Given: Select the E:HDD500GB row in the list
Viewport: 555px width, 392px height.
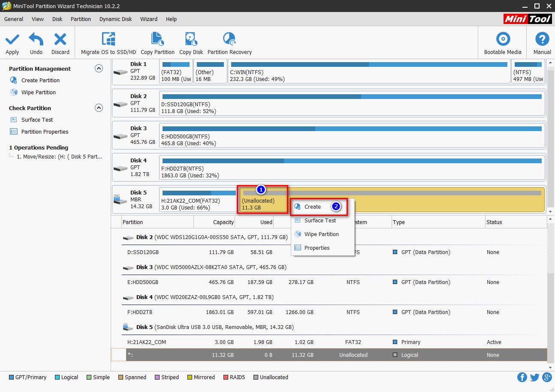Looking at the screenshot, I should coord(329,282).
